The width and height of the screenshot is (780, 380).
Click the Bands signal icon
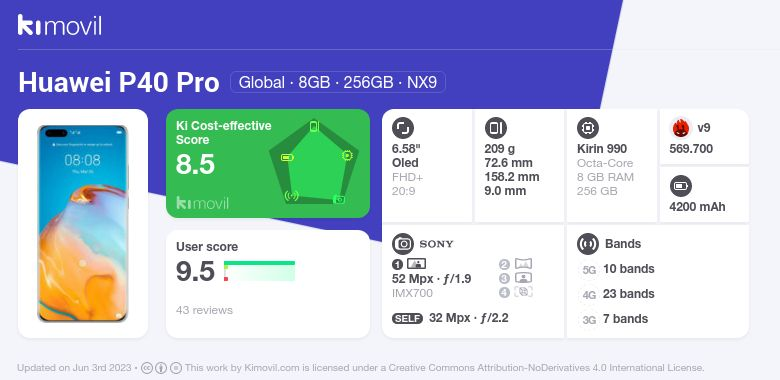(x=588, y=244)
